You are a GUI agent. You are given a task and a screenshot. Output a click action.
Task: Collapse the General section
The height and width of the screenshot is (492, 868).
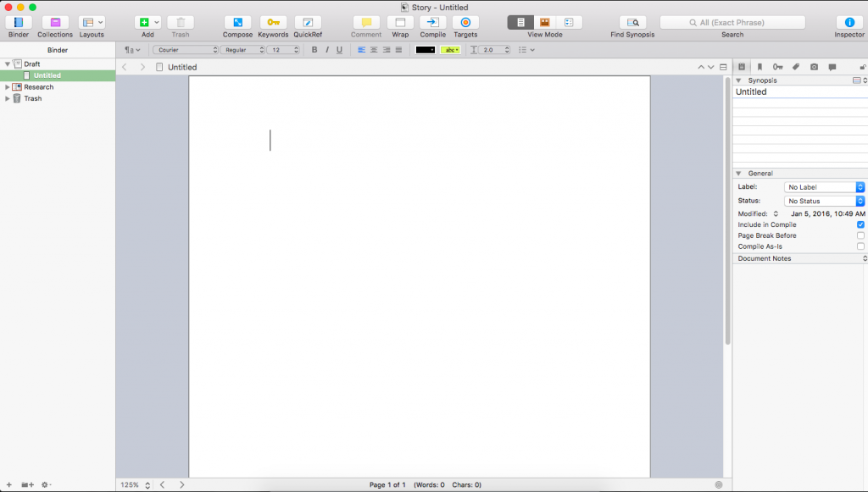(x=738, y=173)
